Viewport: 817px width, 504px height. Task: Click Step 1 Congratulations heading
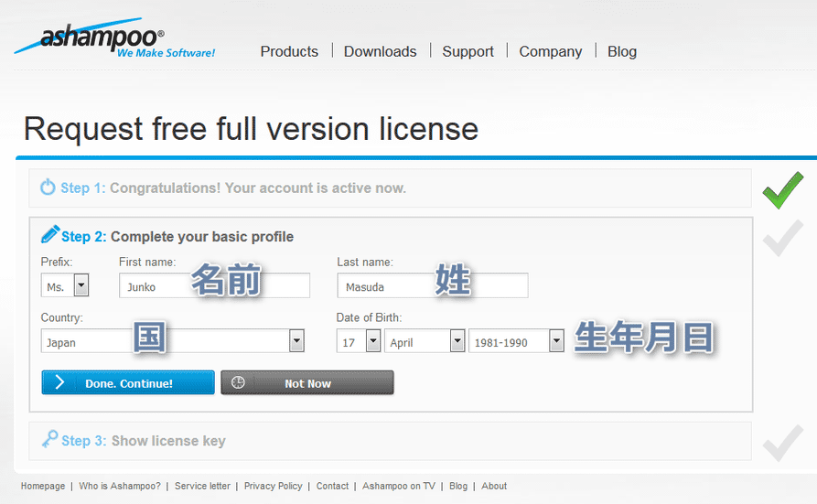coord(233,188)
